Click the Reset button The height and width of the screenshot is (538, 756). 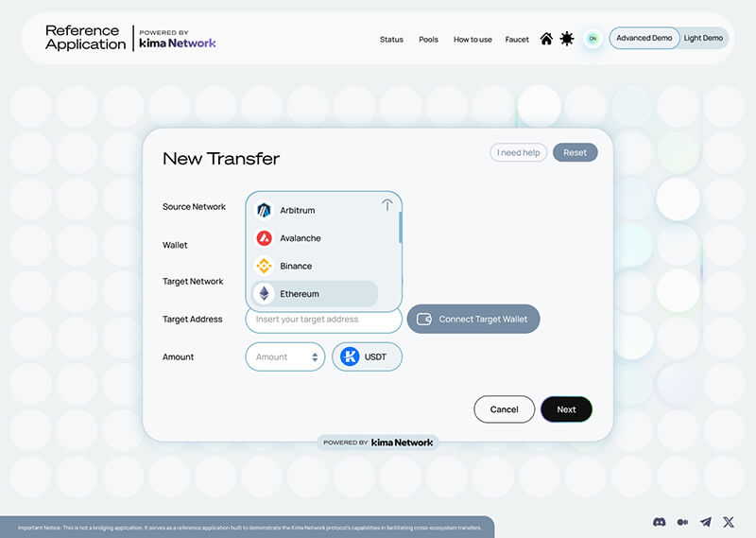tap(576, 152)
